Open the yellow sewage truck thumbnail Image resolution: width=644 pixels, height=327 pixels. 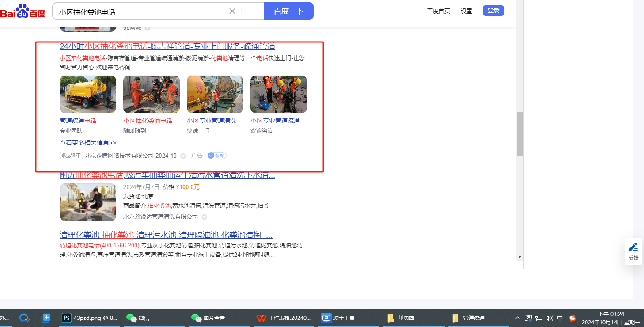[x=88, y=94]
